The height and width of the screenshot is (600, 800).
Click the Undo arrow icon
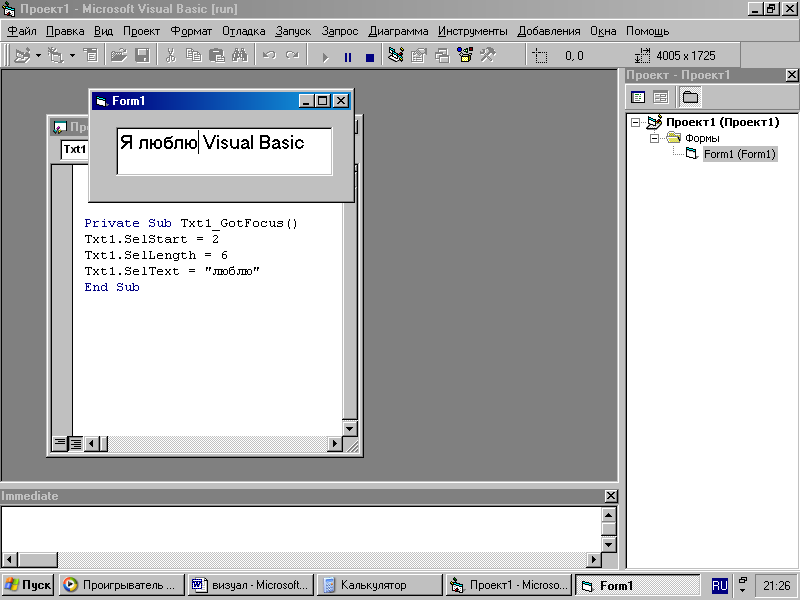[269, 55]
